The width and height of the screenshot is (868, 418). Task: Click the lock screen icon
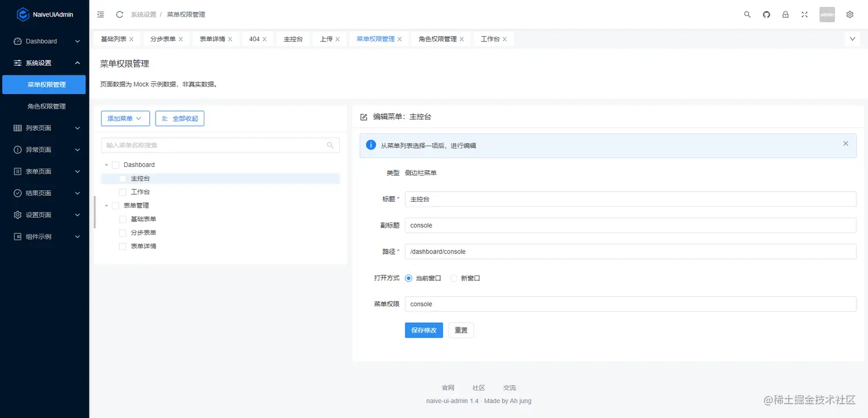click(x=785, y=14)
